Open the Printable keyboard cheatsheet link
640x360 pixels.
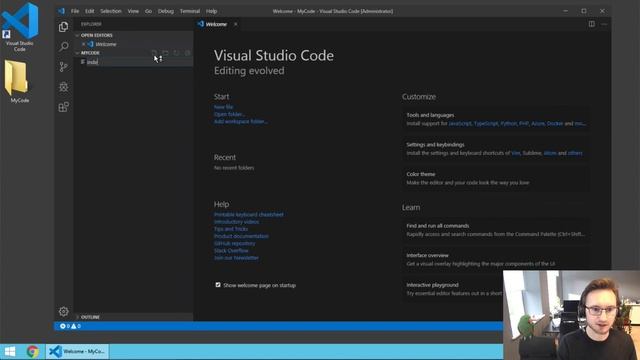(x=249, y=215)
